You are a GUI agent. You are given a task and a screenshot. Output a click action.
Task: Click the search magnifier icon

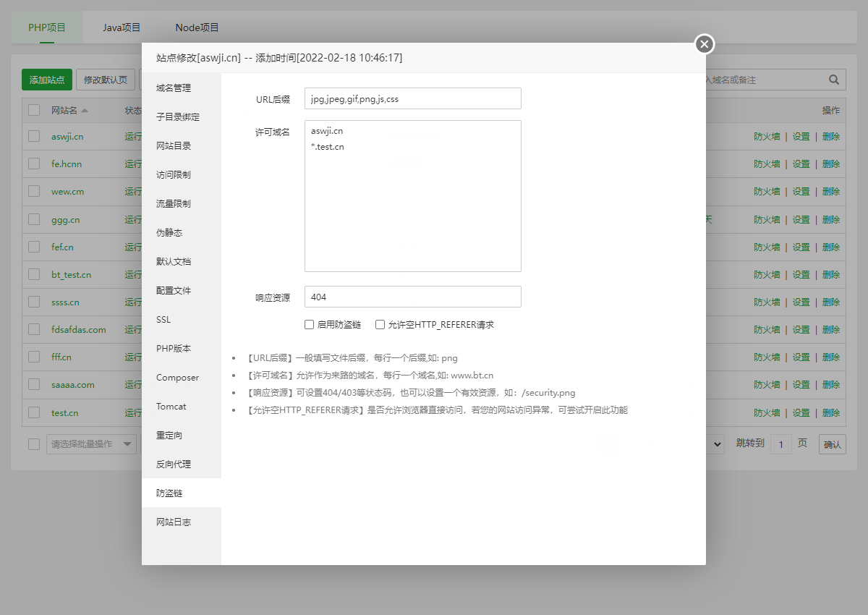coord(833,80)
